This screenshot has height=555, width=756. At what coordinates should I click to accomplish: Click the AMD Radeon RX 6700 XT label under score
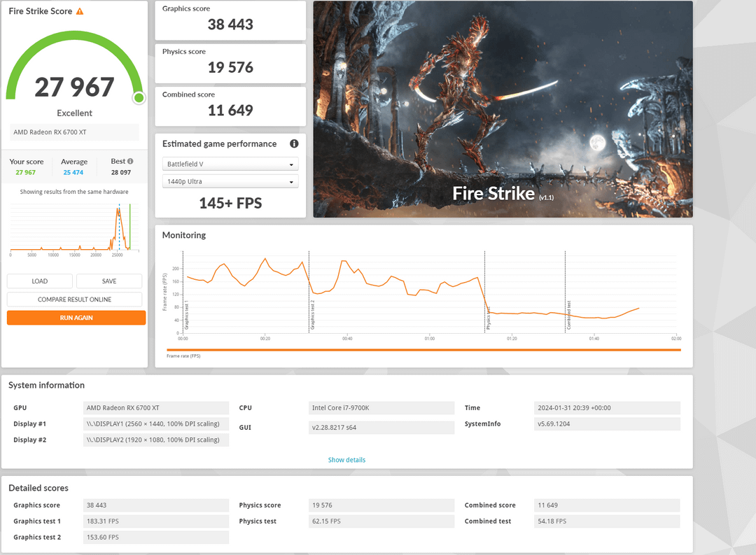click(x=74, y=132)
